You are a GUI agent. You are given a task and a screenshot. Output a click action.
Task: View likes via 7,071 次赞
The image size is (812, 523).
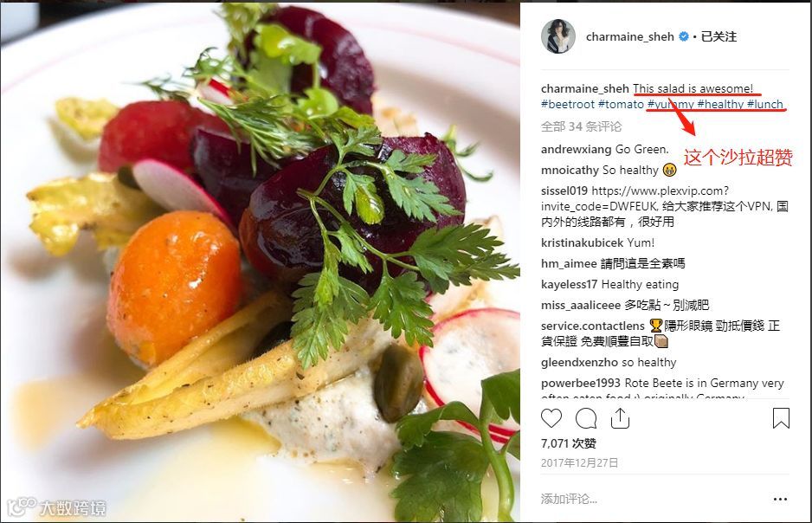click(x=569, y=443)
